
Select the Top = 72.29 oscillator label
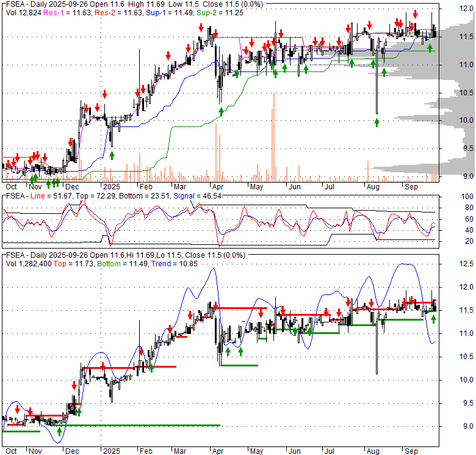pyautogui.click(x=95, y=196)
